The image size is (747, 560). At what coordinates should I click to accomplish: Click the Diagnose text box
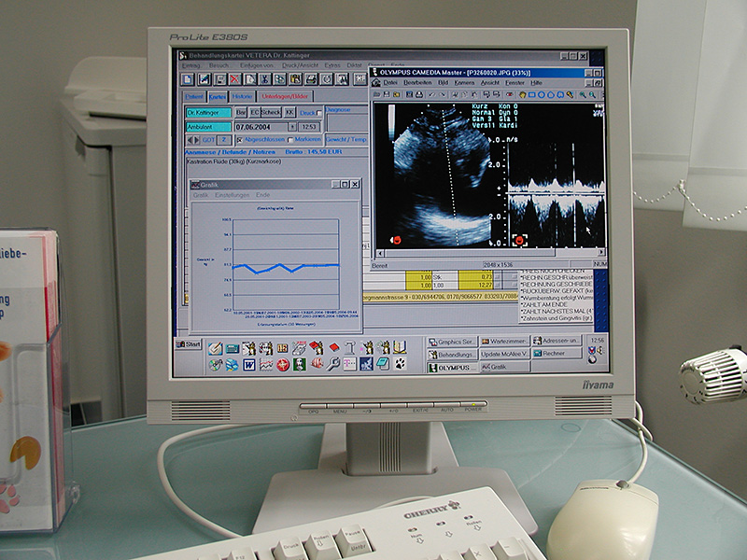(x=347, y=122)
